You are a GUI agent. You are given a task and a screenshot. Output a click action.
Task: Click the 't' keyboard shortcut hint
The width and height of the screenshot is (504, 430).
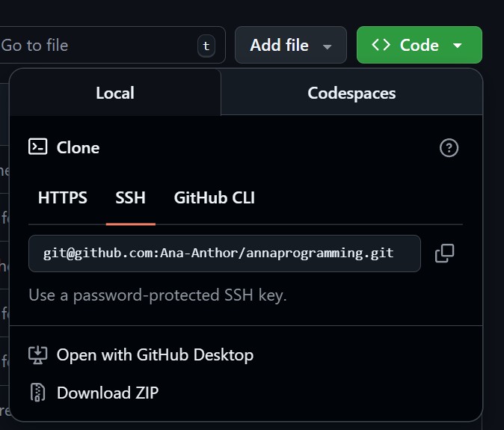[x=206, y=46]
